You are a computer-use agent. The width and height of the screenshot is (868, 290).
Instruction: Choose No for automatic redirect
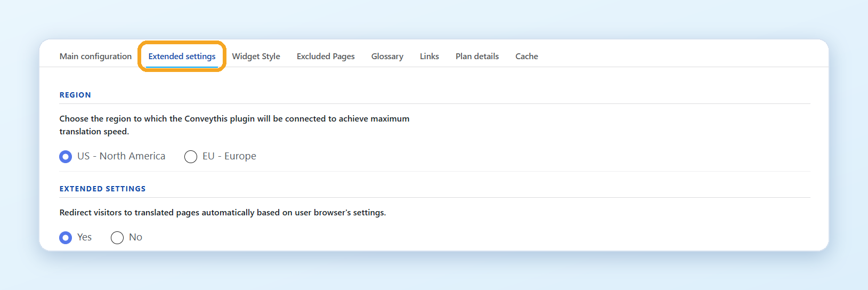pyautogui.click(x=117, y=237)
